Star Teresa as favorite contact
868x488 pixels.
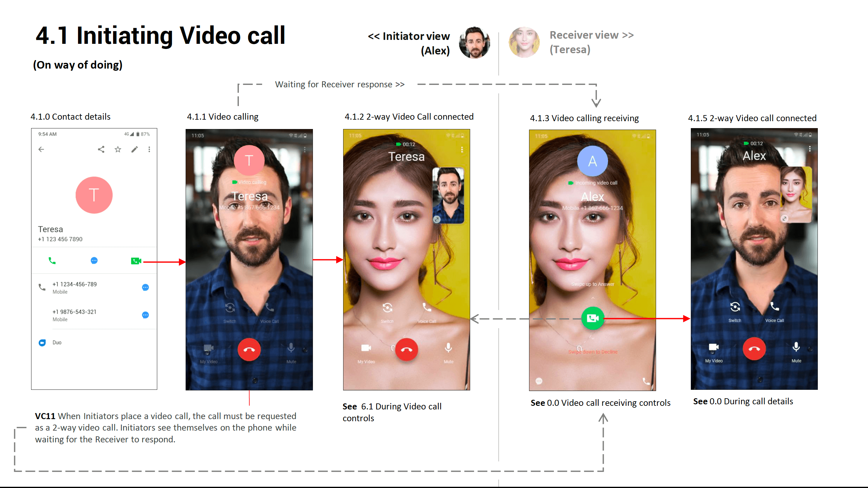tap(118, 149)
